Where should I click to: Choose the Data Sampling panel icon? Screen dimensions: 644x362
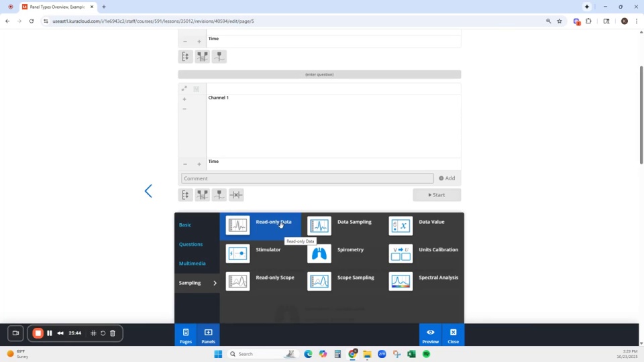pos(319,226)
